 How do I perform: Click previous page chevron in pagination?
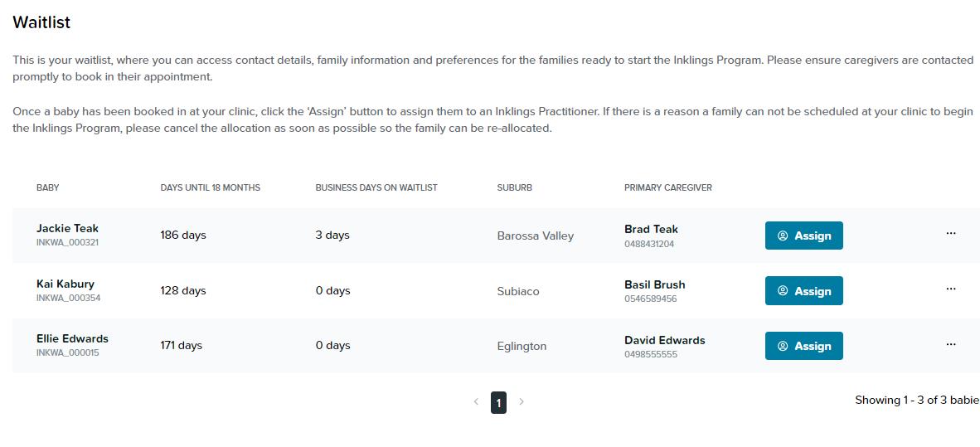[x=476, y=402]
